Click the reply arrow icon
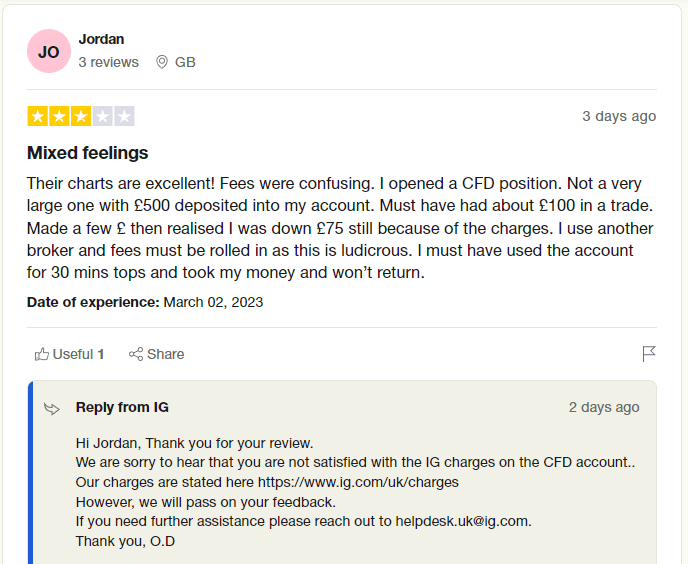This screenshot has width=688, height=564. 52,408
